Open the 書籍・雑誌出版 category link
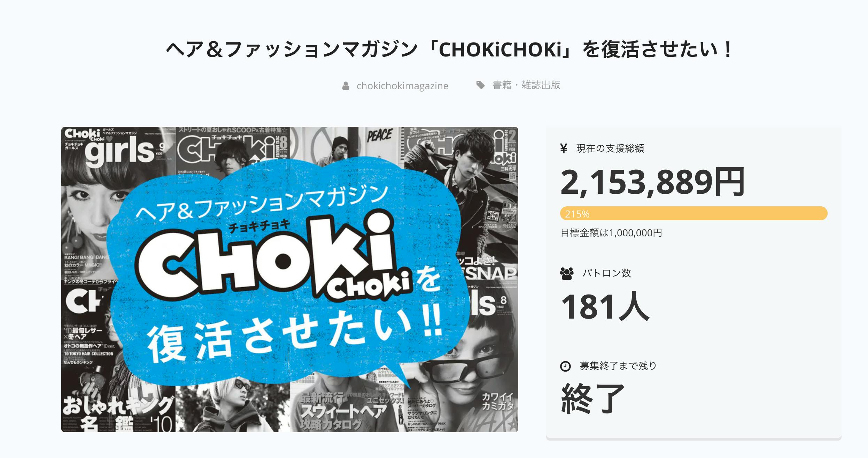 526,85
